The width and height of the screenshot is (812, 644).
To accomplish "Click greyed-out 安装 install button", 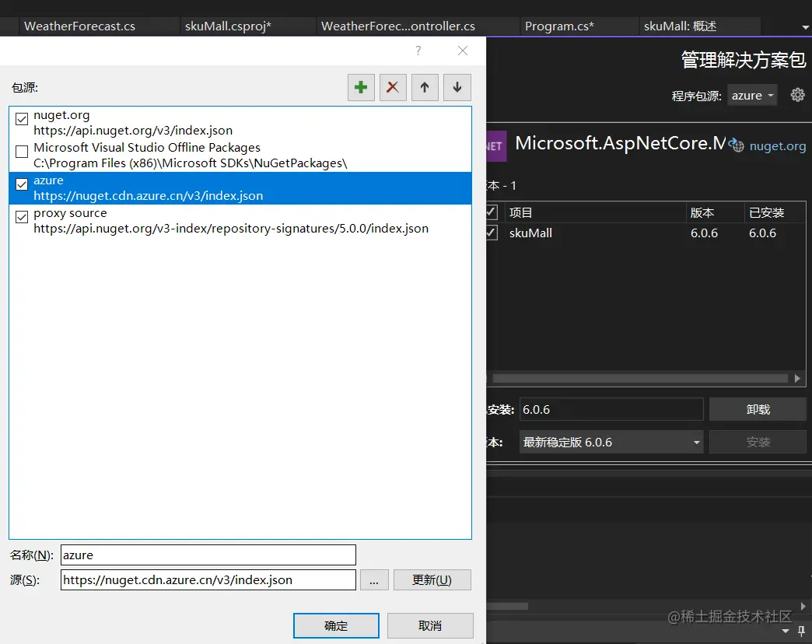I will coord(758,442).
